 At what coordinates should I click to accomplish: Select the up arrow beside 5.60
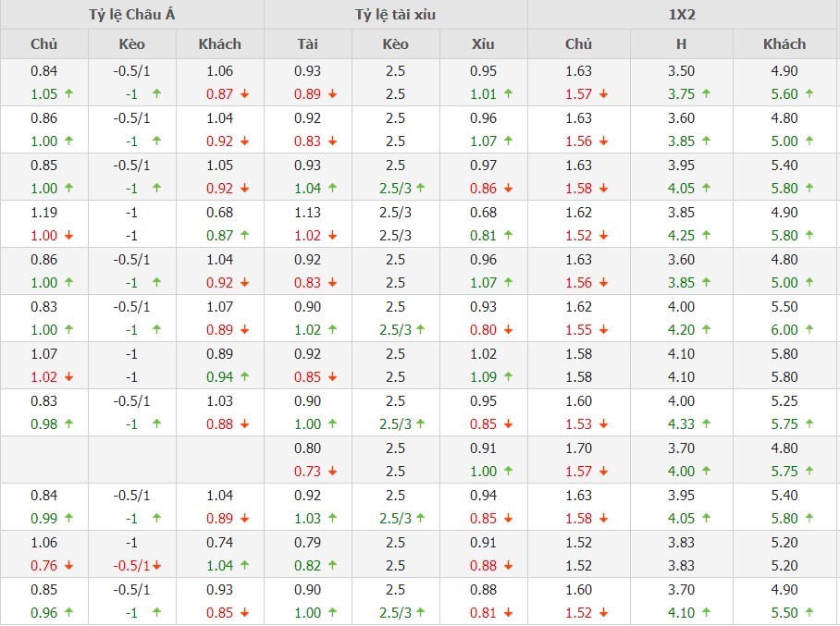click(809, 94)
